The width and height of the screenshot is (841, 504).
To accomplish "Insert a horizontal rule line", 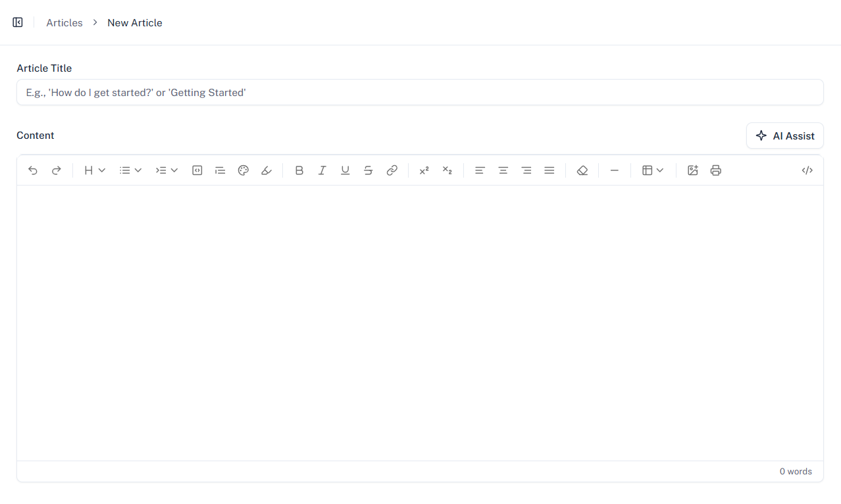I will 615,170.
